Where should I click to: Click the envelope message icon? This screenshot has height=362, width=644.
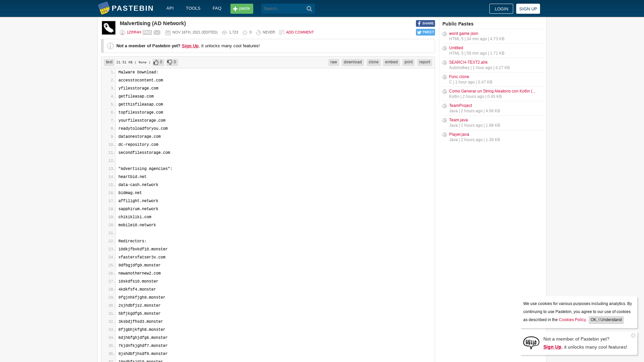pyautogui.click(x=157, y=33)
